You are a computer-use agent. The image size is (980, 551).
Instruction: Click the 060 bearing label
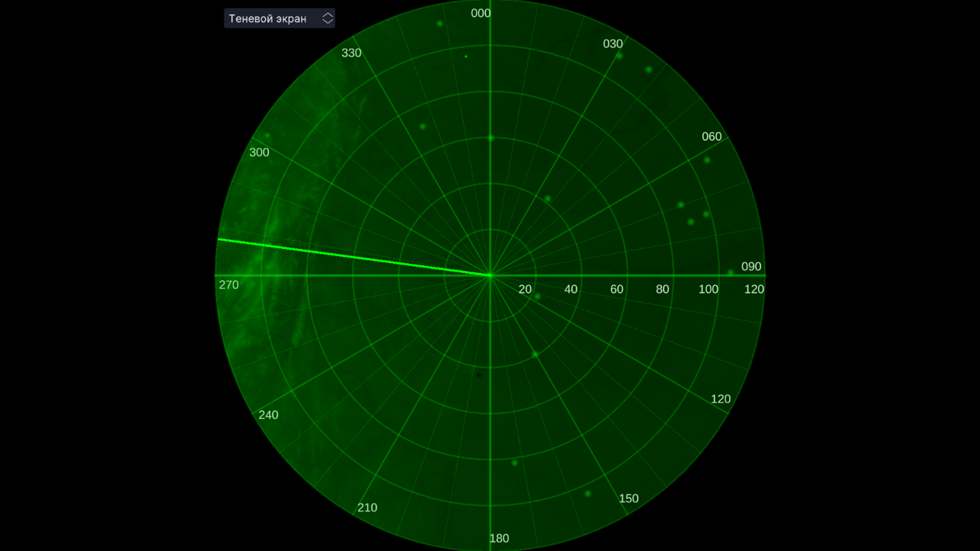pyautogui.click(x=711, y=136)
